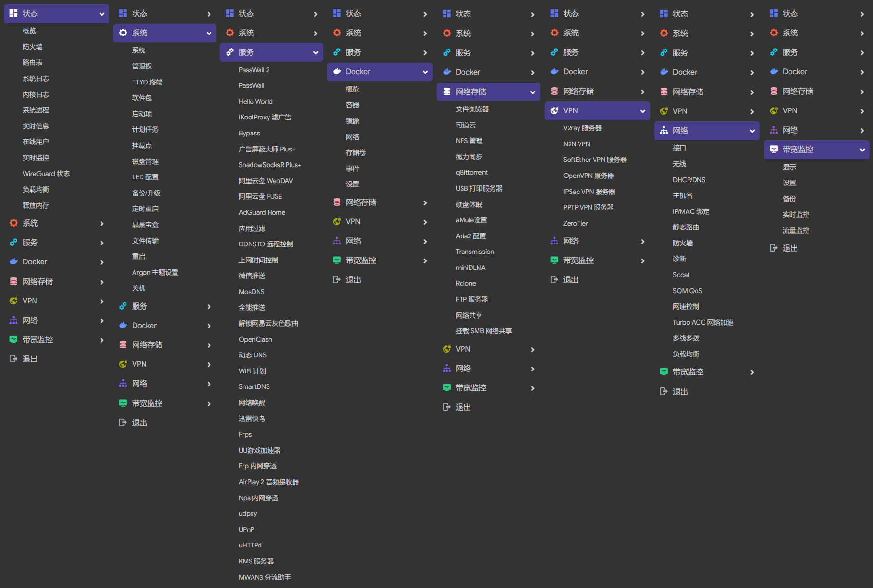
Task: Collapse the expanded 带宽监控 section using its down chevron
Action: (862, 150)
